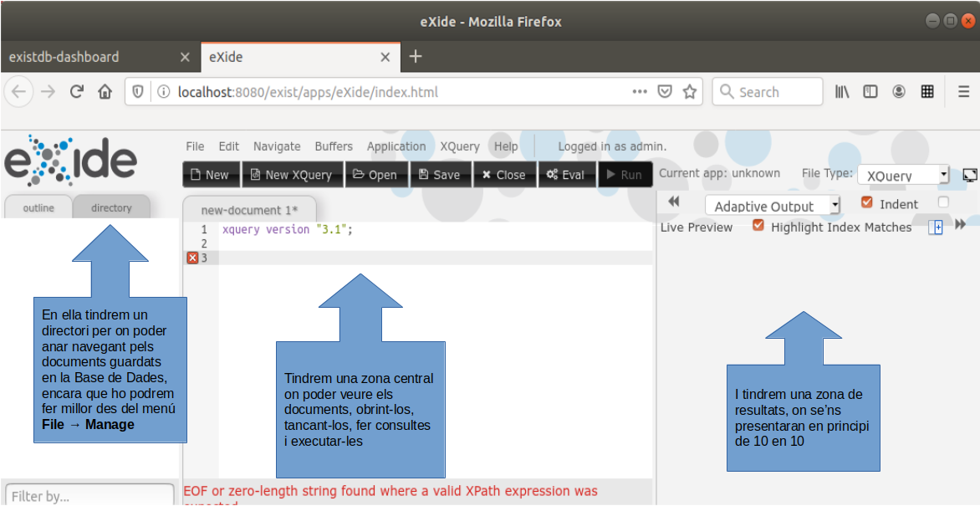Tick the Highlight Index Matches checkbox

(x=758, y=225)
